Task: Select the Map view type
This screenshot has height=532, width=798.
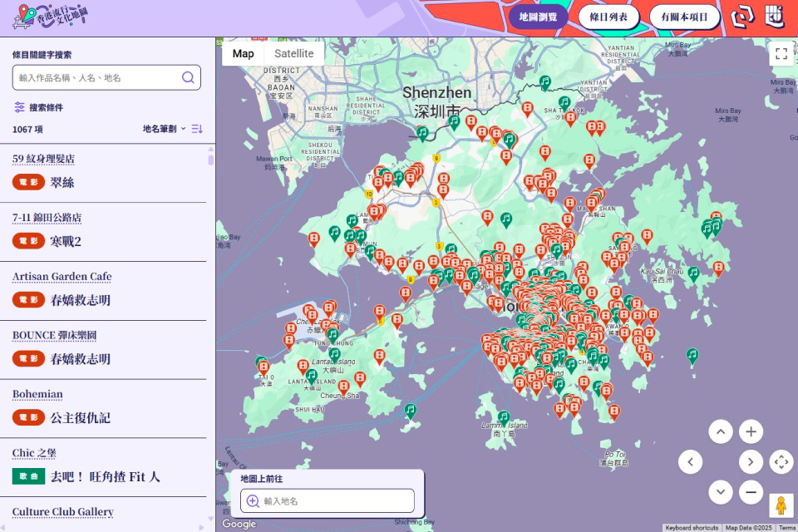Action: (x=244, y=53)
